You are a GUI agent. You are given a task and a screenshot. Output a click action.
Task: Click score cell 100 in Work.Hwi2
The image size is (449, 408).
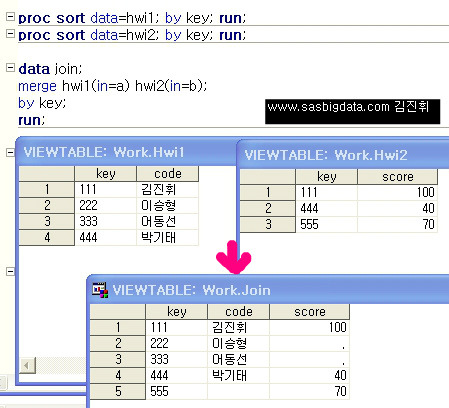coord(397,192)
